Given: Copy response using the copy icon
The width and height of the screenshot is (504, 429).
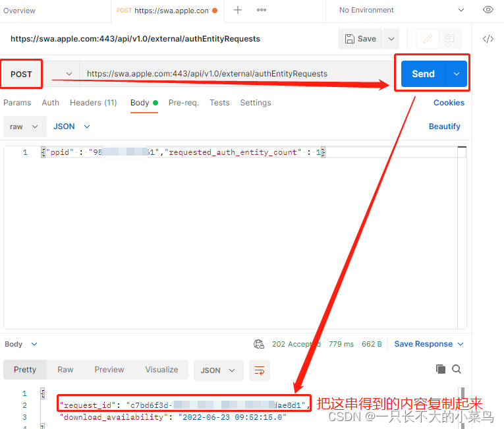Looking at the screenshot, I should (441, 369).
